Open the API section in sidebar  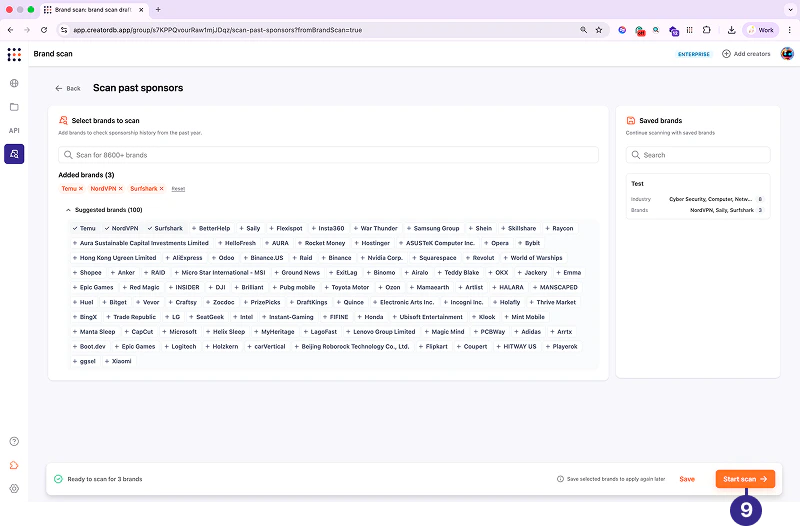[x=14, y=131]
